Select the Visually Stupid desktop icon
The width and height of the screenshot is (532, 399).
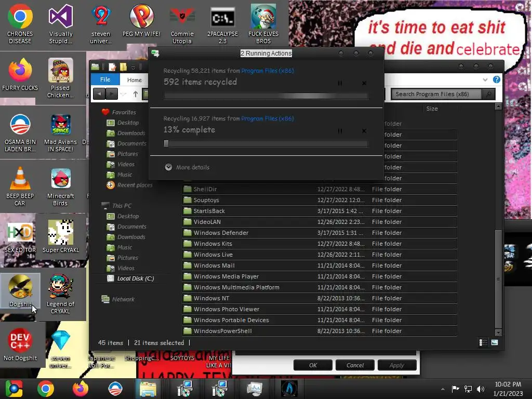point(61,24)
